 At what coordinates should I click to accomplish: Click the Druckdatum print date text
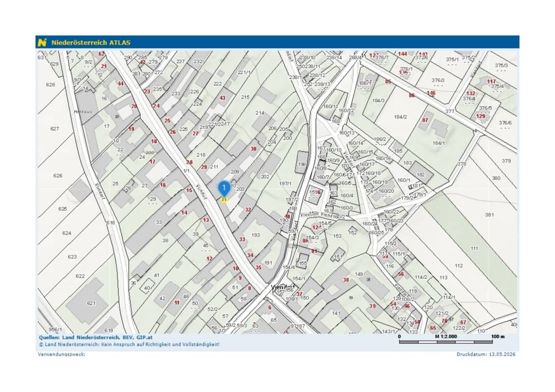486,354
